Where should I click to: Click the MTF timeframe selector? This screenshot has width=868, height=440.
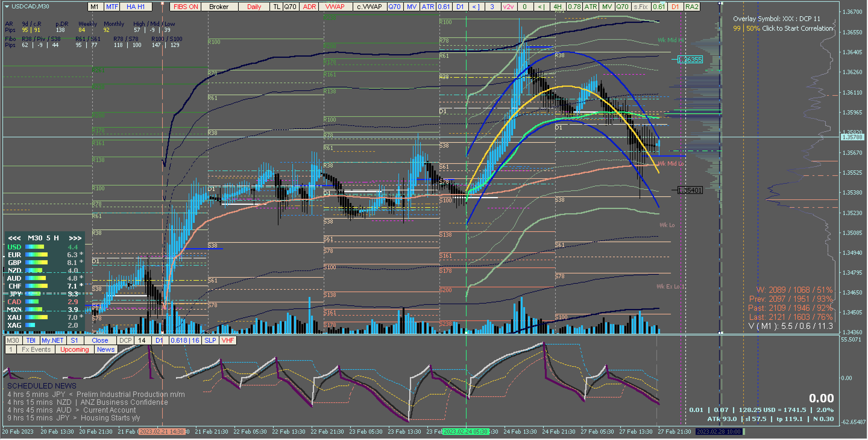point(112,7)
